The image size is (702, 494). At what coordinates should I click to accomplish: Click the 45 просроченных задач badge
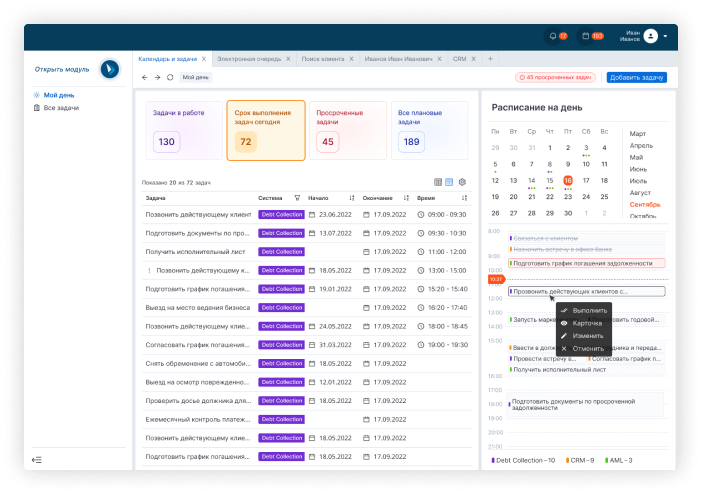555,77
